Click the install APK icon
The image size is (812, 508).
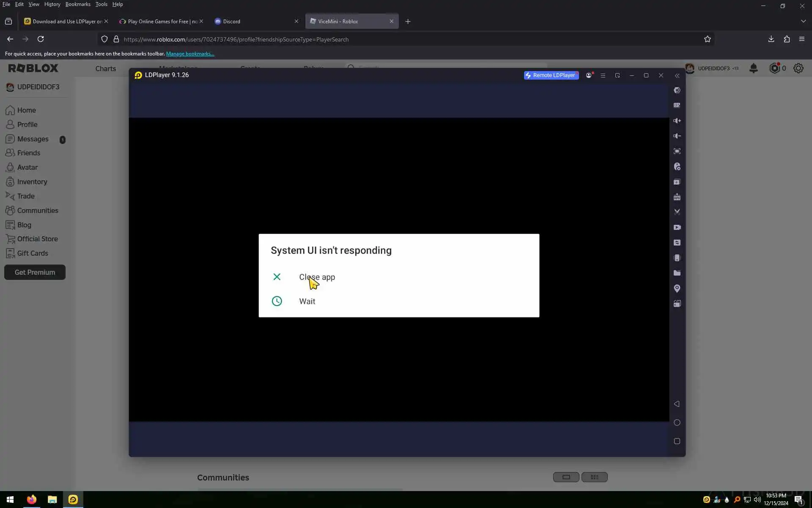coord(677,197)
